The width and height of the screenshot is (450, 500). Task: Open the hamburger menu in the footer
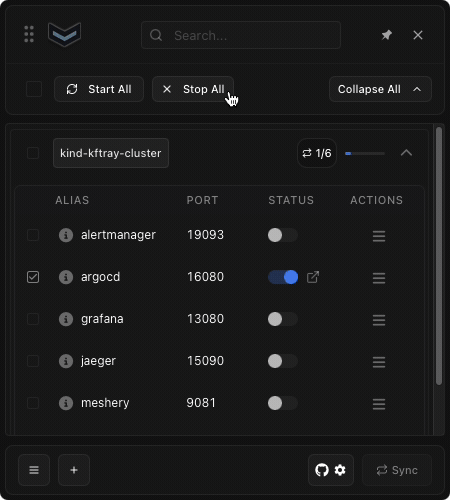pyautogui.click(x=34, y=470)
